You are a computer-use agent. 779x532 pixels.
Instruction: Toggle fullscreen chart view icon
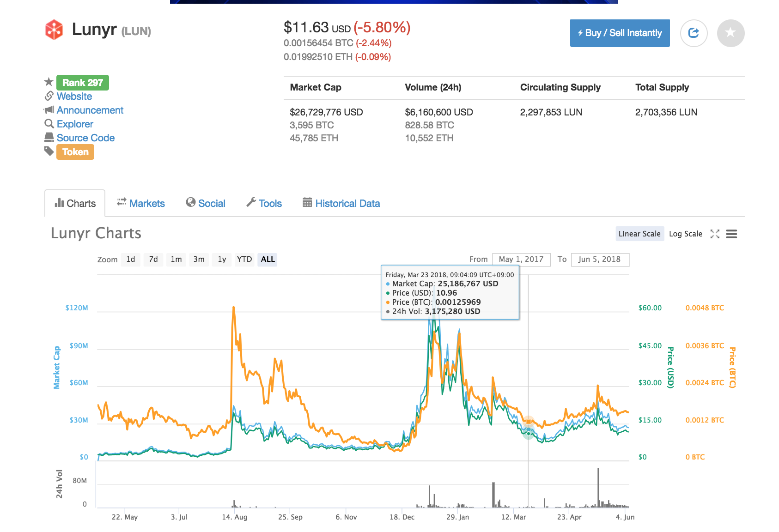coord(715,234)
